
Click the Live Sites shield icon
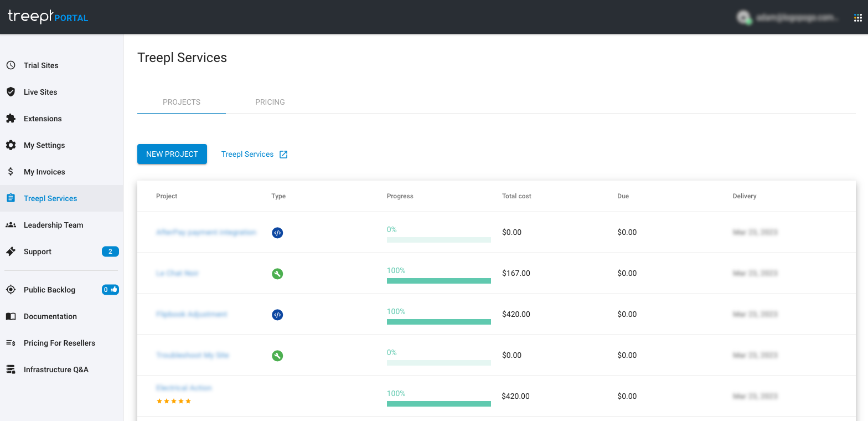click(11, 92)
